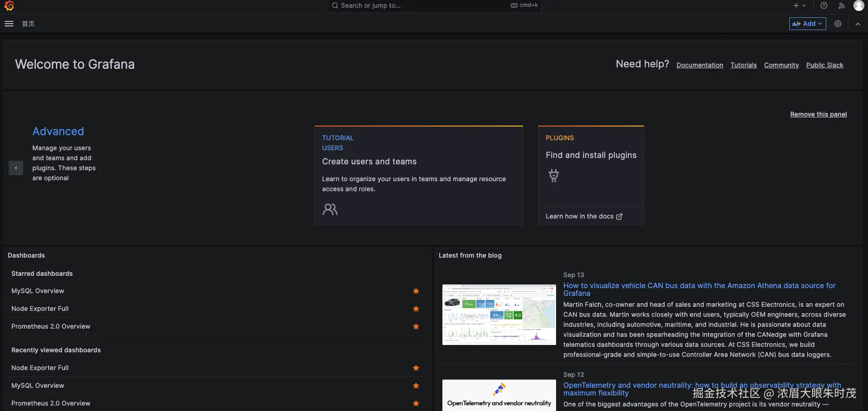Go to previous setup step arrow
This screenshot has height=411, width=868.
click(x=16, y=168)
